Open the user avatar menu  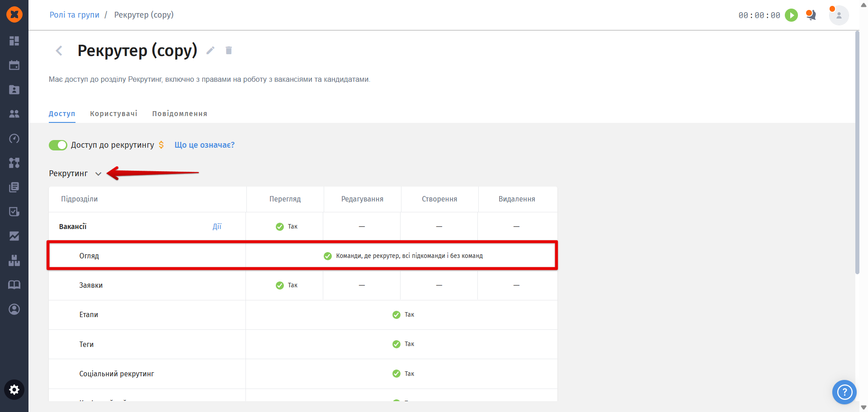pyautogui.click(x=839, y=15)
